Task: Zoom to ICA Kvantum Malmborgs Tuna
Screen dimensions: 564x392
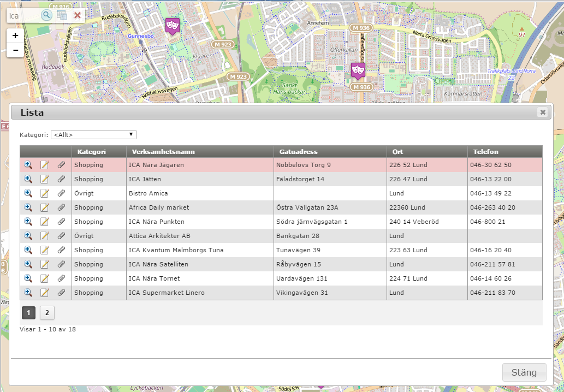Action: pyautogui.click(x=28, y=250)
